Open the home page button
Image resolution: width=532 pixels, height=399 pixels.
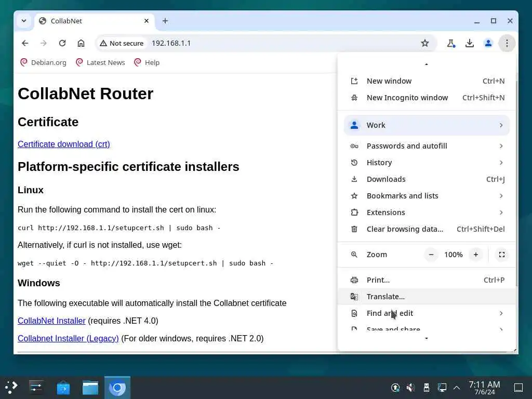click(81, 43)
